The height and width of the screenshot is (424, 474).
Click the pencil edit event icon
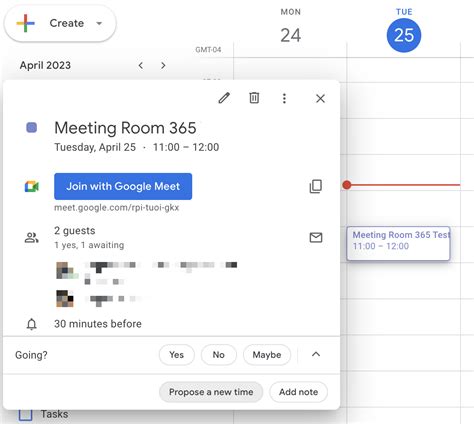224,98
